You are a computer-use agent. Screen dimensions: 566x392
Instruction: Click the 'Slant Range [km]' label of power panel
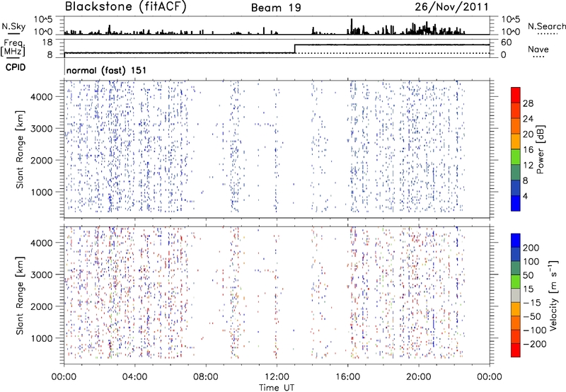(20, 149)
